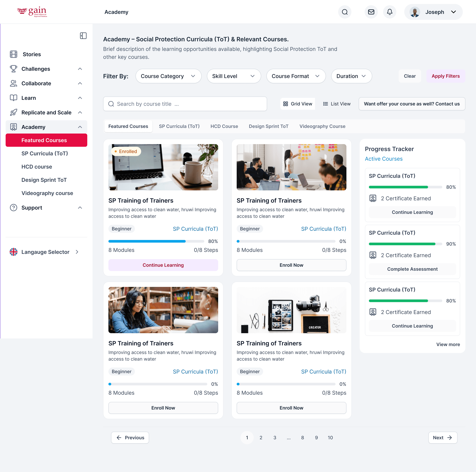
Task: Open the Course Category dropdown
Action: click(168, 76)
